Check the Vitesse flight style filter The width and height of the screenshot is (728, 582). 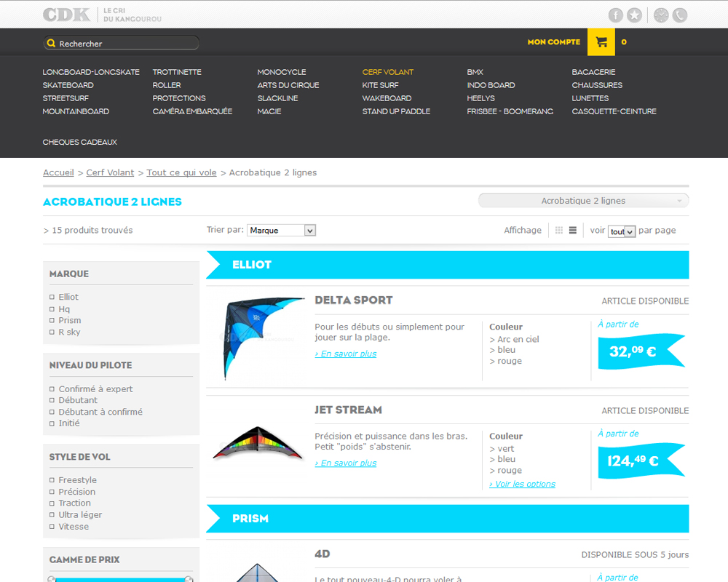click(x=52, y=526)
